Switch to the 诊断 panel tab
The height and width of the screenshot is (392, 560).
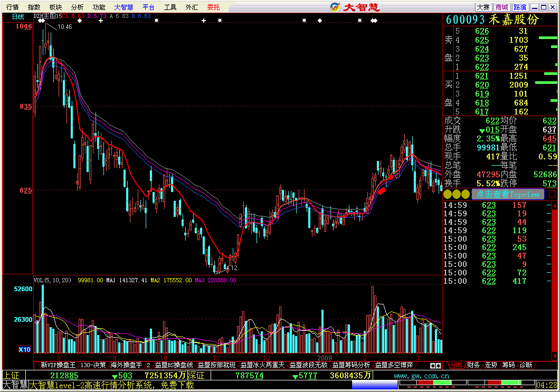tap(526, 365)
